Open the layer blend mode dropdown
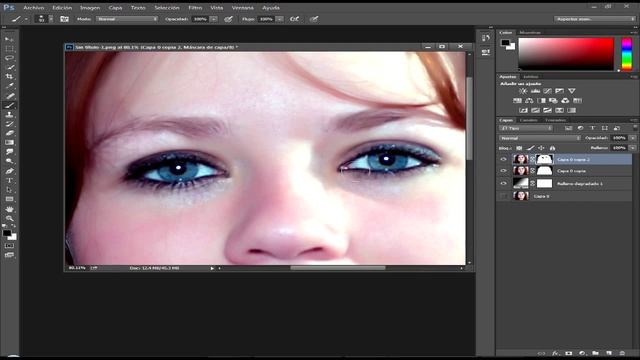Image resolution: width=640 pixels, height=360 pixels. point(540,138)
